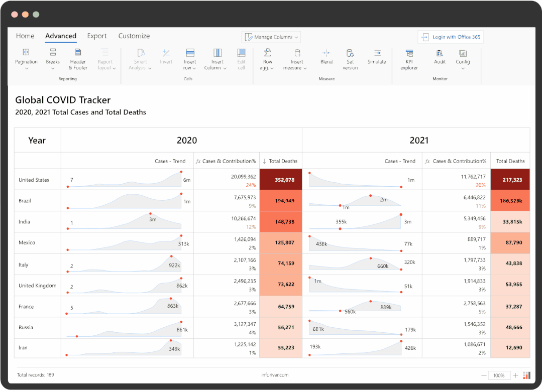Click the Simulate icon
This screenshot has width=542, height=392.
click(x=377, y=53)
